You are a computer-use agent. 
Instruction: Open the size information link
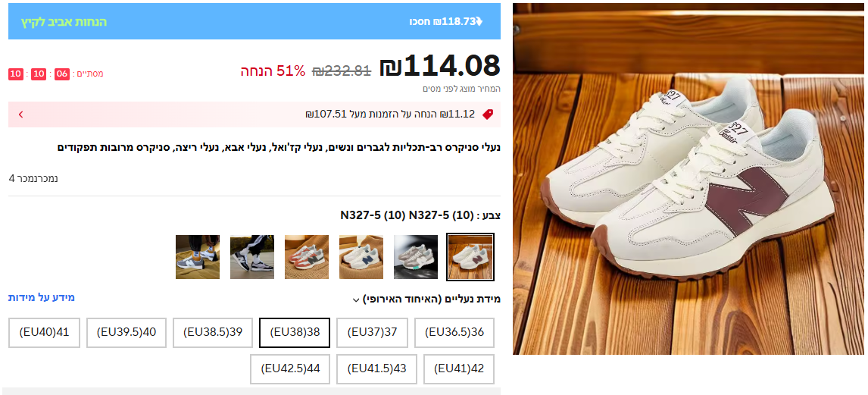coord(42,297)
